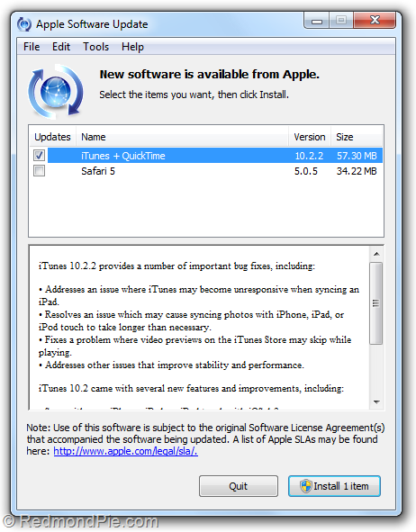Image resolution: width=416 pixels, height=532 pixels.
Task: Click the description scrollbar down arrow
Action: (x=376, y=402)
